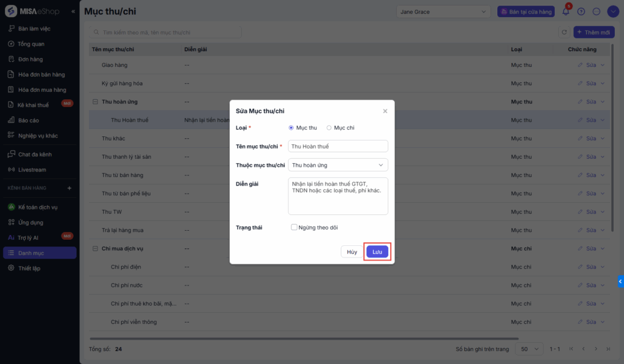Click the Lưu save button
624x364 pixels.
377,251
